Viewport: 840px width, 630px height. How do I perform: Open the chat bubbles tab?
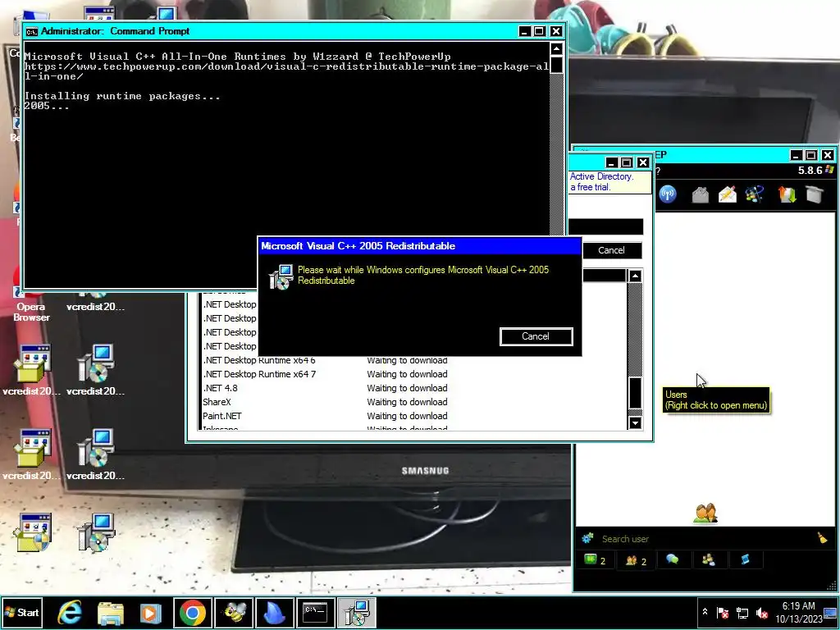point(673,559)
